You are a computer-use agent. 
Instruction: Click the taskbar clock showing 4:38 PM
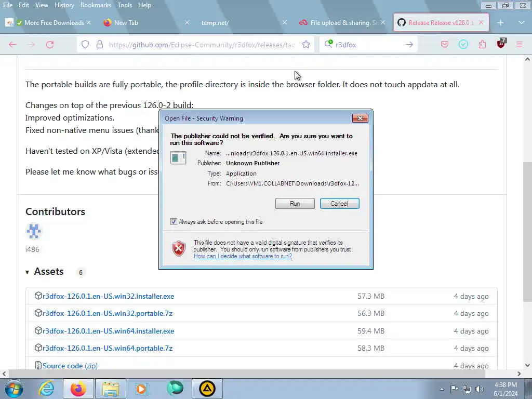point(506,389)
